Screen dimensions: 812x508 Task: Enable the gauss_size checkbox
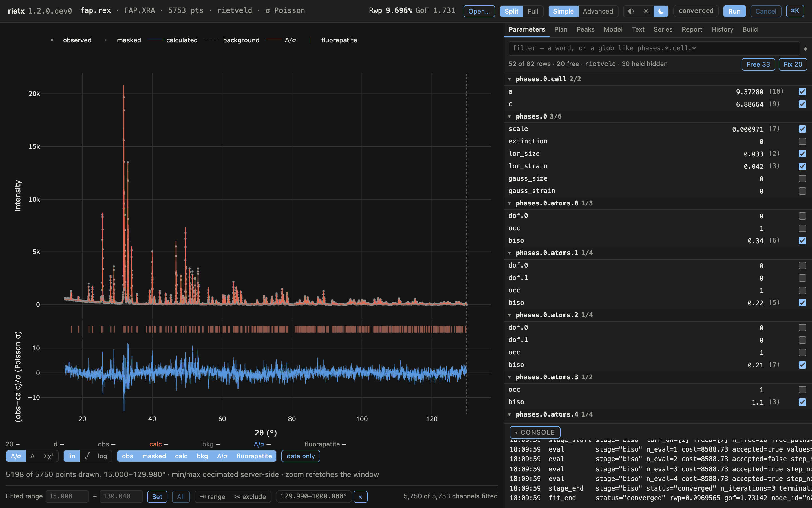click(x=802, y=179)
